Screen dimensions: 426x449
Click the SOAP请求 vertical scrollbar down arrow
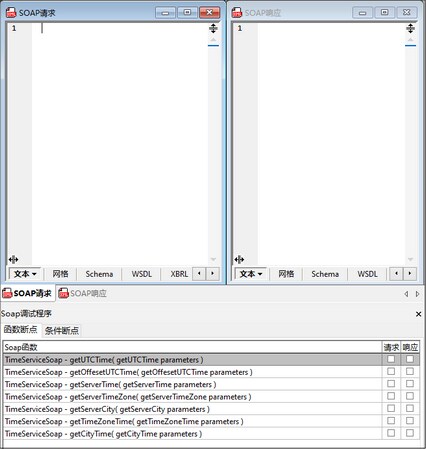click(x=213, y=259)
